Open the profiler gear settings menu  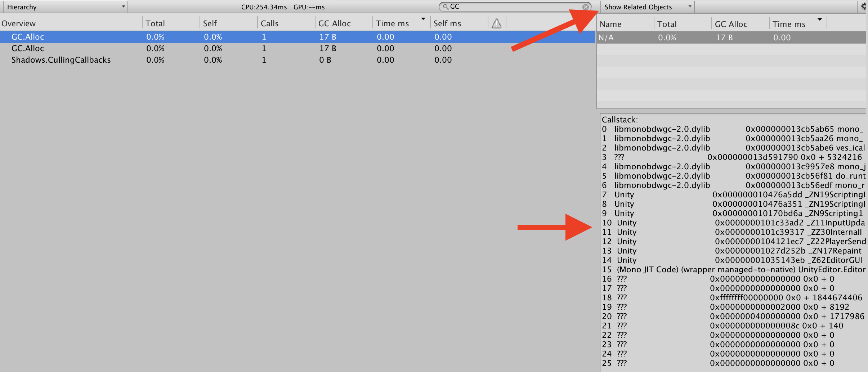864,6
